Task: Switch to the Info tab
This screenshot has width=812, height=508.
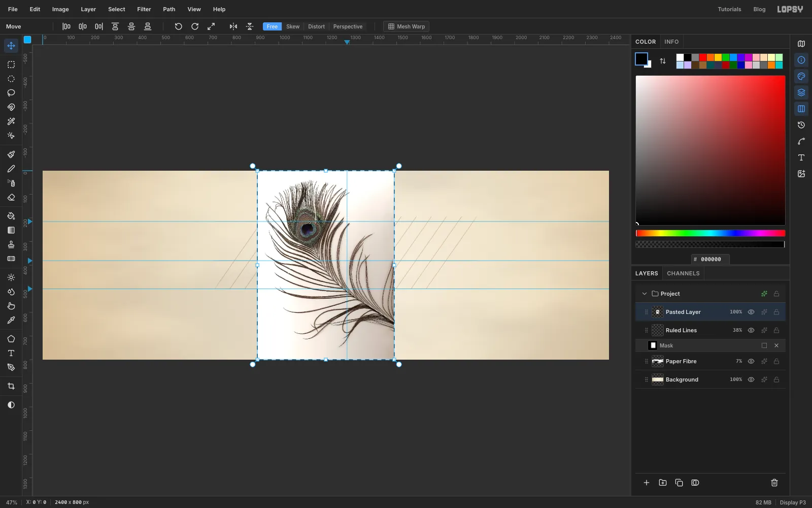Action: pyautogui.click(x=671, y=42)
